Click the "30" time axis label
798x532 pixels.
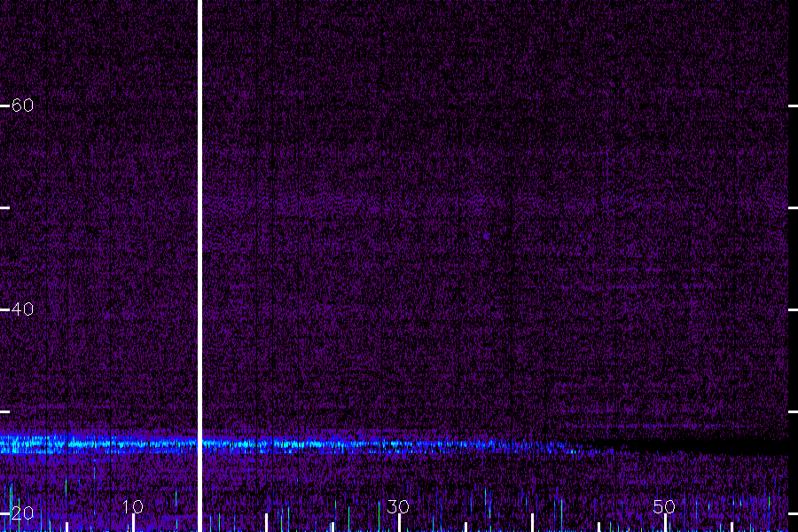[398, 506]
